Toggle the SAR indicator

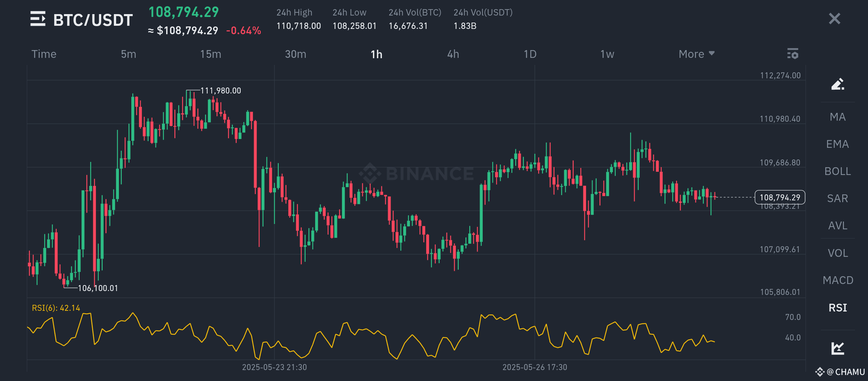tap(838, 198)
